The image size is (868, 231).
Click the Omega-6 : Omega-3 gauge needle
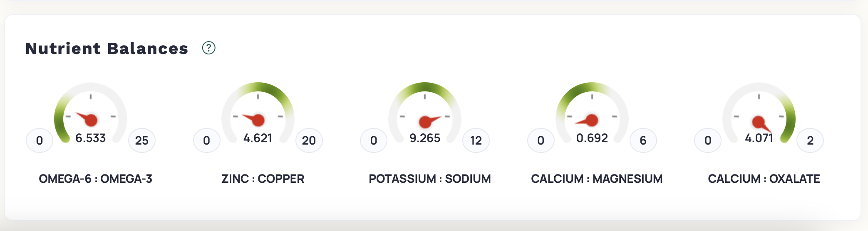(87, 119)
